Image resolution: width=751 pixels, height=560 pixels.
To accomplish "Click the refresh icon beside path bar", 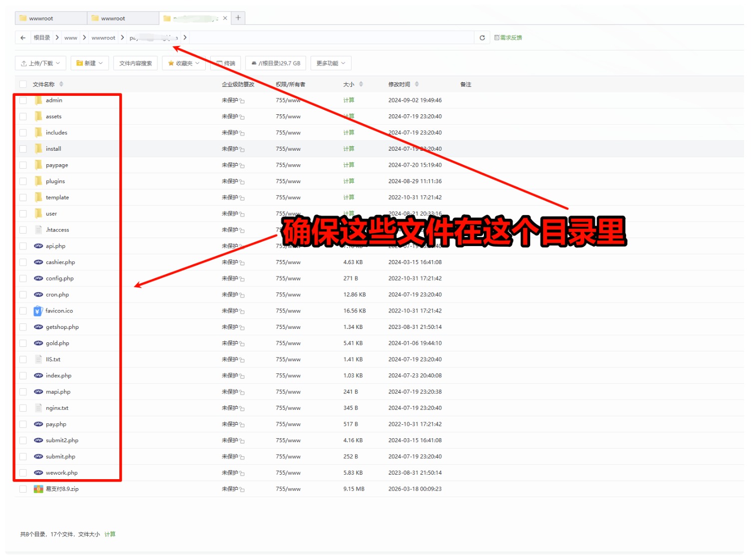I will [x=482, y=38].
